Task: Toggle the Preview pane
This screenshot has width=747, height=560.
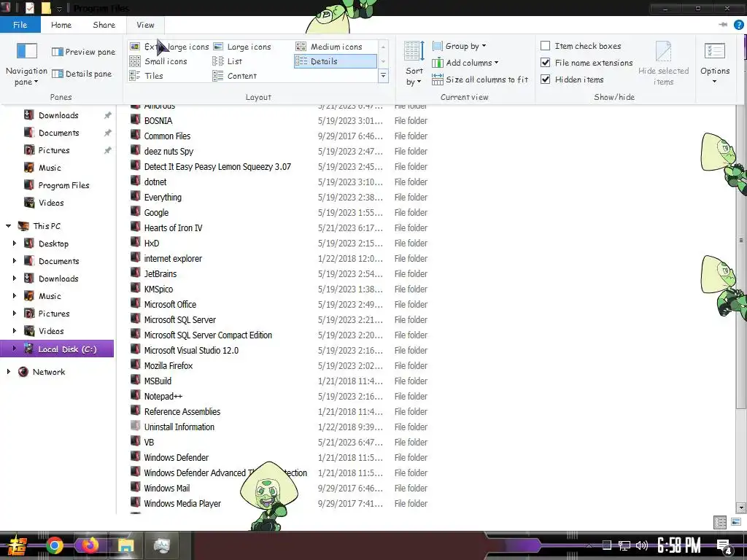Action: pyautogui.click(x=84, y=52)
